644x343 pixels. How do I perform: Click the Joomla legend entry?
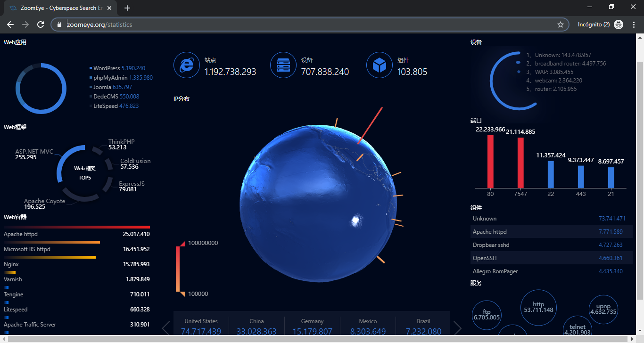pos(111,87)
